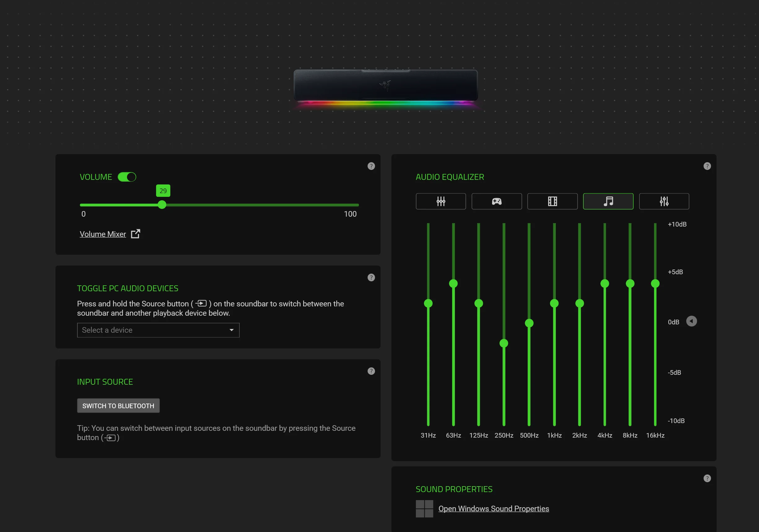Click the 63Hz equalizer slider knob

click(453, 283)
